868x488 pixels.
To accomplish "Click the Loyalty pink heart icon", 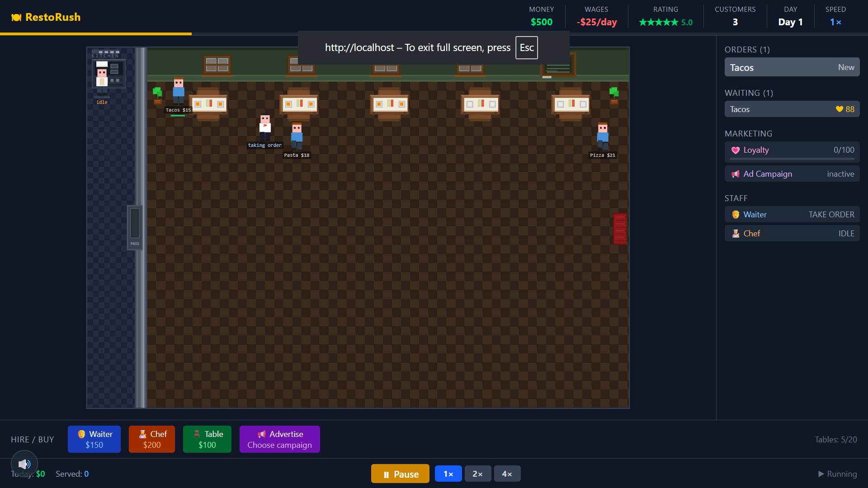I will point(736,150).
